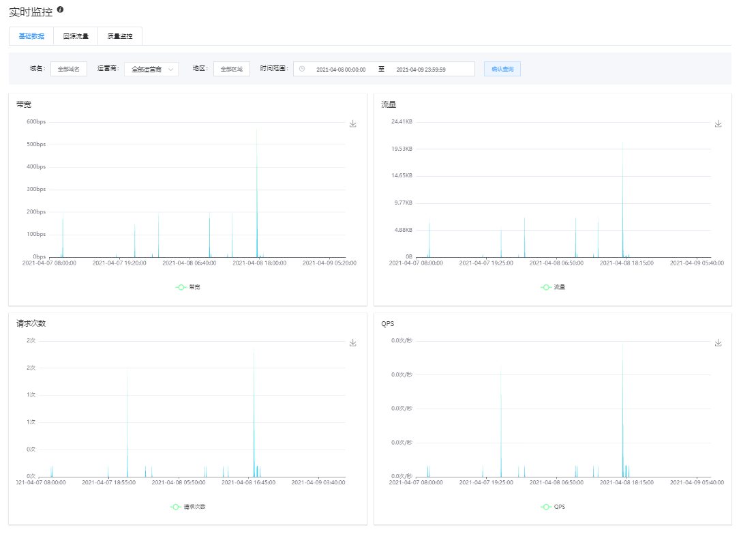Download the QPS chart image
Viewport: 756px width, 545px height.
718,343
